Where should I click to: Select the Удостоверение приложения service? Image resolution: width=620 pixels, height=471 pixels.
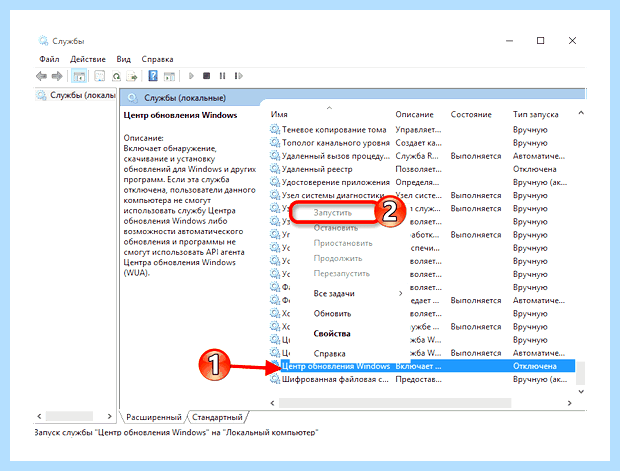point(336,182)
